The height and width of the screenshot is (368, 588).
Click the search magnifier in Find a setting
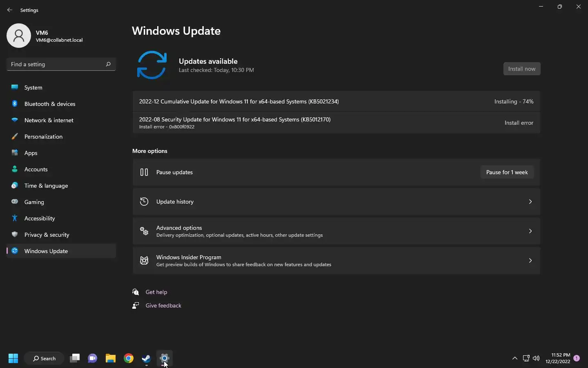tap(108, 64)
